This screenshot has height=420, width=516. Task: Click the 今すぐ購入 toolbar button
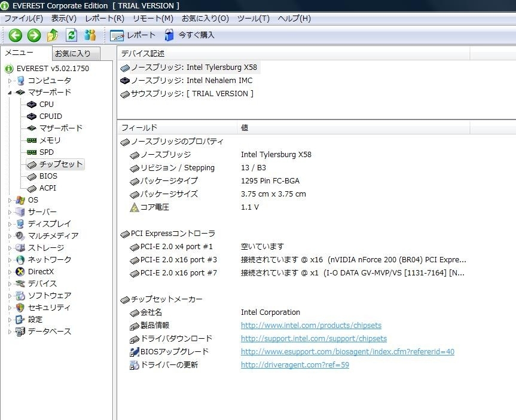pyautogui.click(x=189, y=35)
